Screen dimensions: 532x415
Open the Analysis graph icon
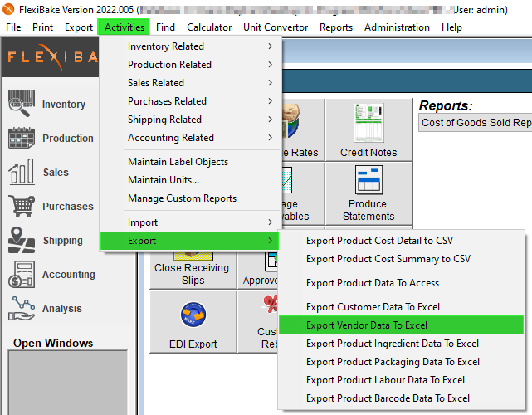click(x=22, y=308)
